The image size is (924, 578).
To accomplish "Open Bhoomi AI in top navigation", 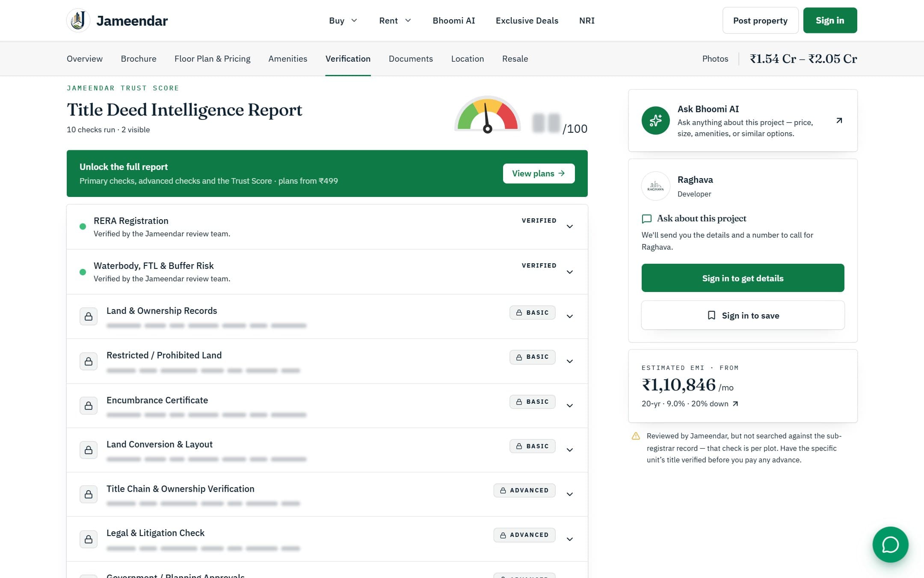I will point(454,21).
